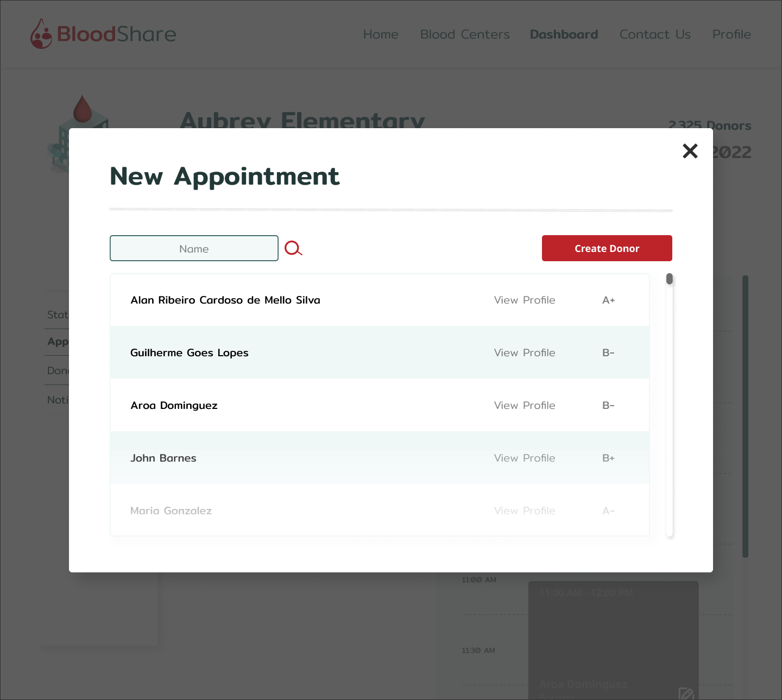782x700 pixels.
Task: Click blood type B- of Guilherme Goes Lopes
Action: (x=608, y=352)
